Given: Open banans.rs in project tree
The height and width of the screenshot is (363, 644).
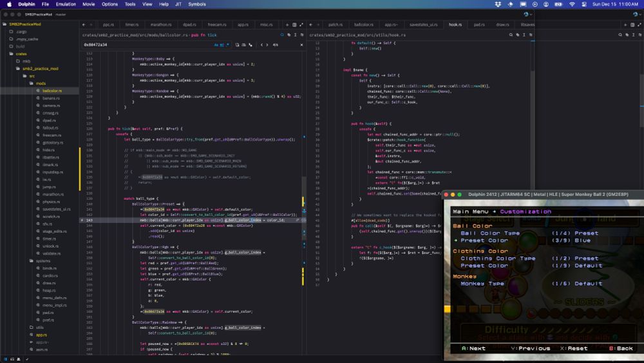Looking at the screenshot, I should click(51, 98).
